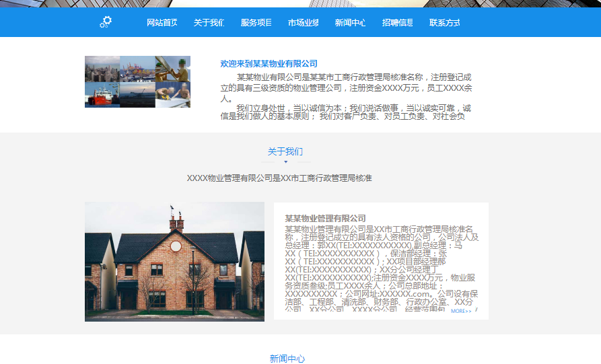Screen dimensions: 601x364
Task: Go to 关于我们 in the navigation bar
Action: [209, 23]
